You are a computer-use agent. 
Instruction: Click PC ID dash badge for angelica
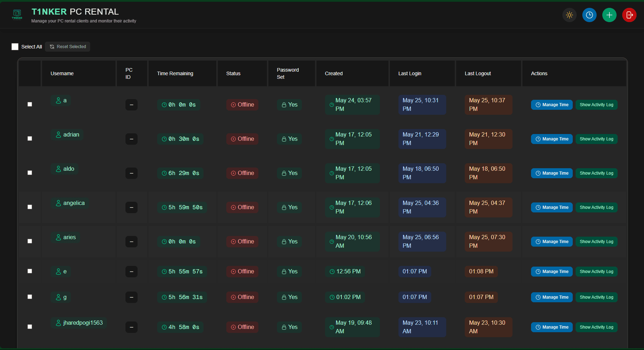coord(132,207)
